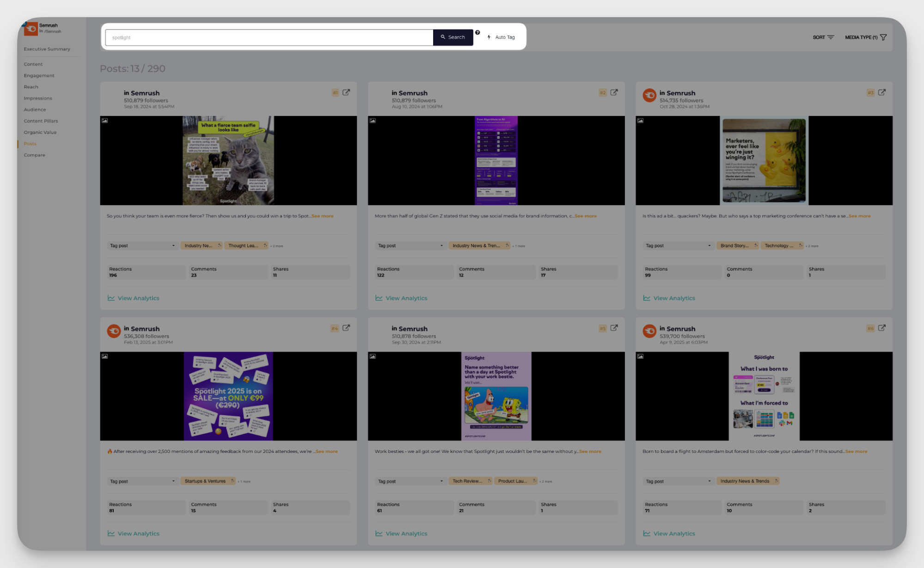924x568 pixels.
Task: Open Executive Summary in the sidebar
Action: 47,49
